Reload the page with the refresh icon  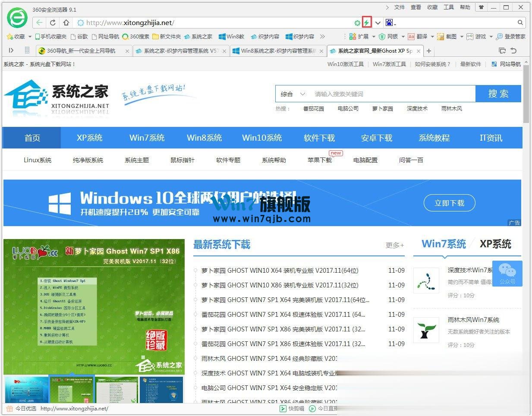click(x=53, y=22)
